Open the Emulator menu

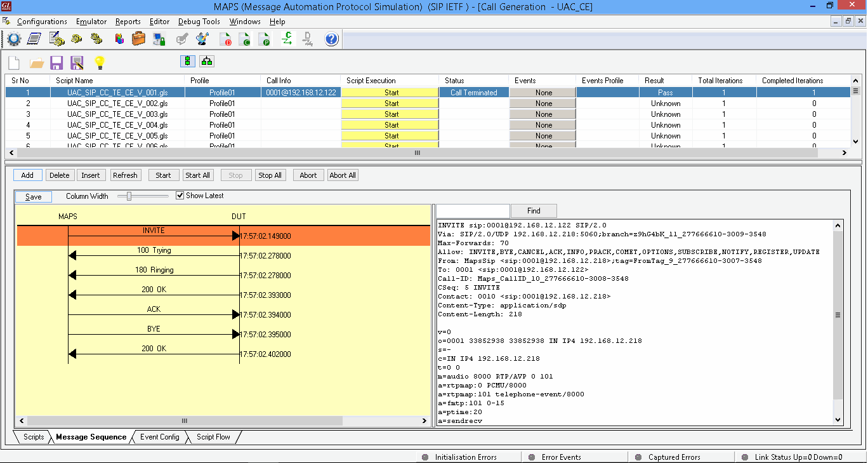tap(91, 22)
